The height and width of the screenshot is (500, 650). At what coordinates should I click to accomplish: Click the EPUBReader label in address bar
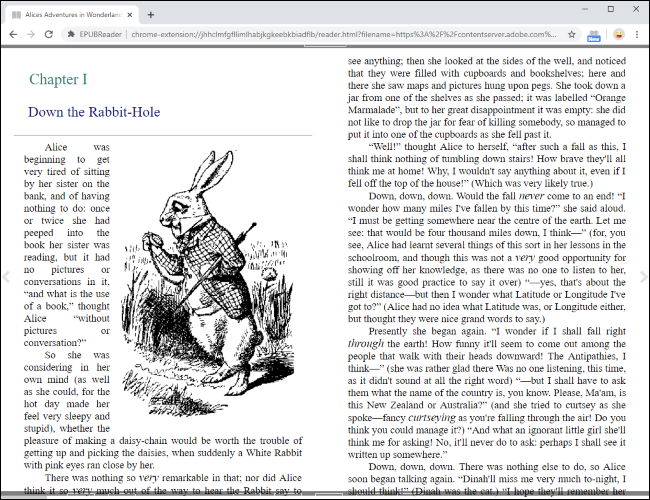tap(101, 34)
